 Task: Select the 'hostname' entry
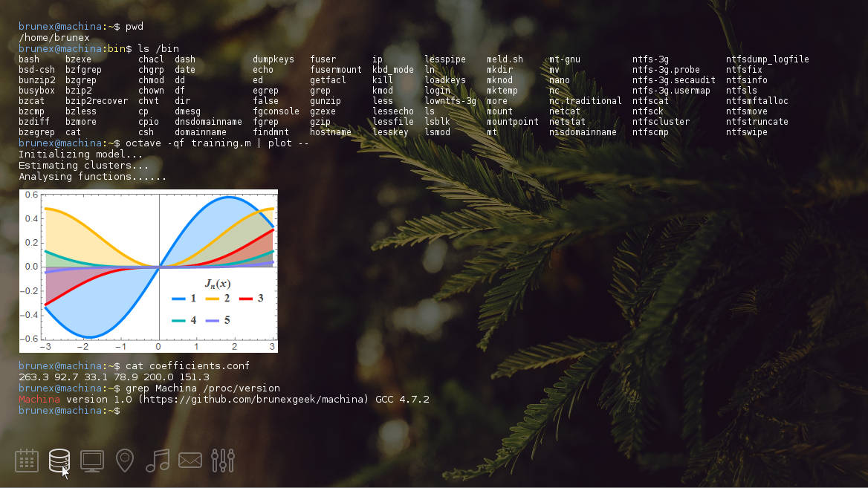point(331,132)
